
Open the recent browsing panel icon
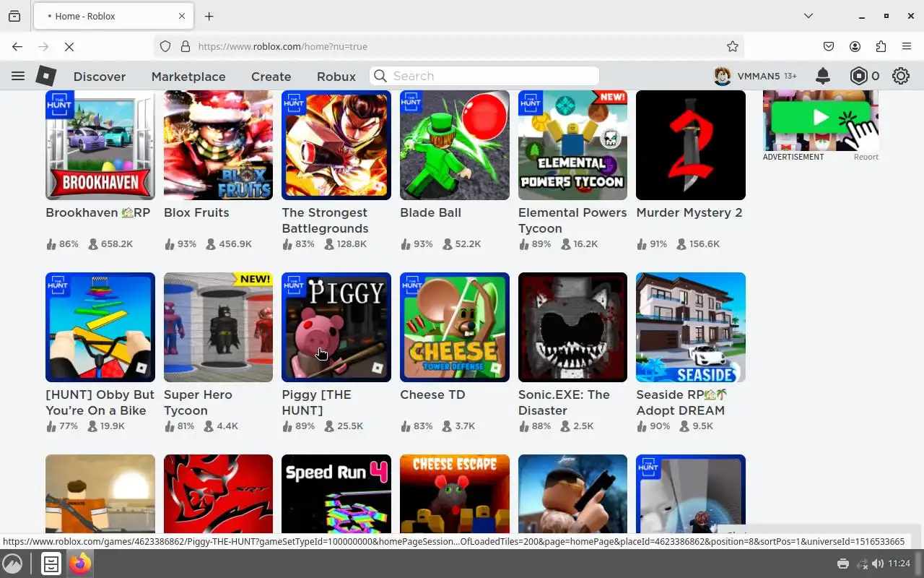click(x=14, y=16)
